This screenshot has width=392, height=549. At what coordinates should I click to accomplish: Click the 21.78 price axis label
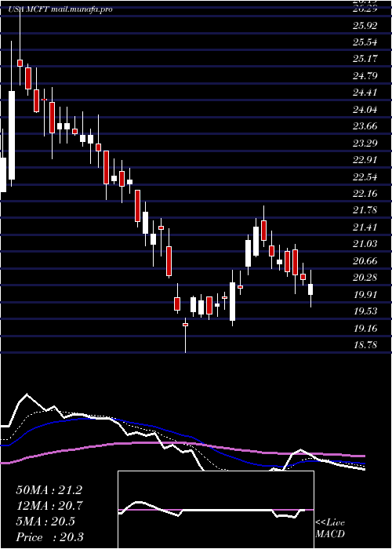click(365, 210)
